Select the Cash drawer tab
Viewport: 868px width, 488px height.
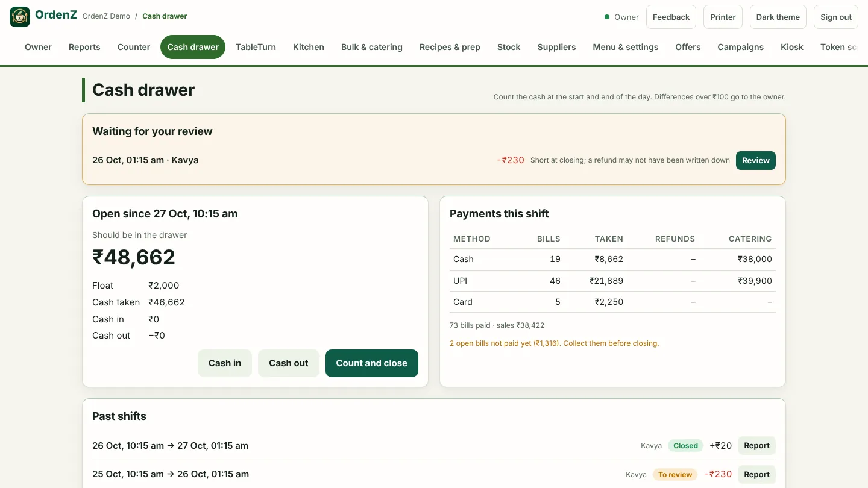(x=193, y=47)
